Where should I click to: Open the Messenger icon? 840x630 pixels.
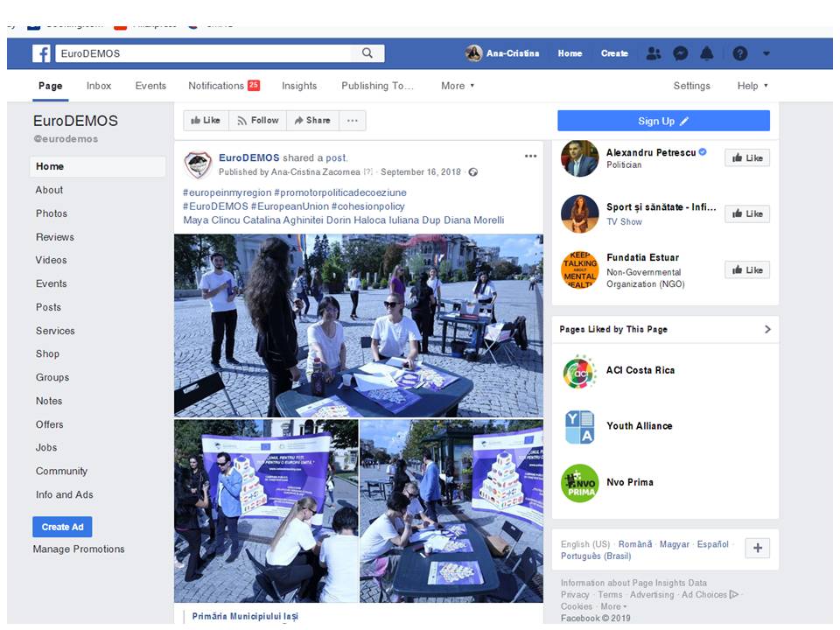coord(681,53)
